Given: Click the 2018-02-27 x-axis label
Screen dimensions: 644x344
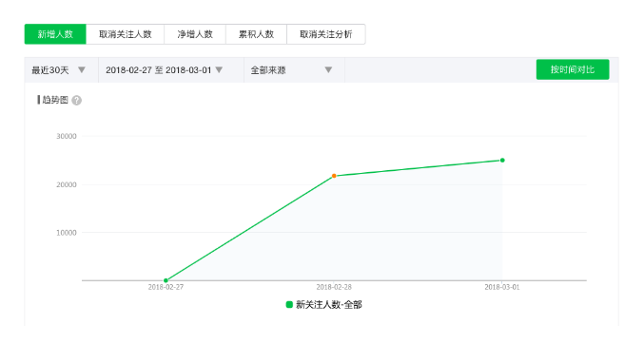Looking at the screenshot, I should [x=166, y=287].
